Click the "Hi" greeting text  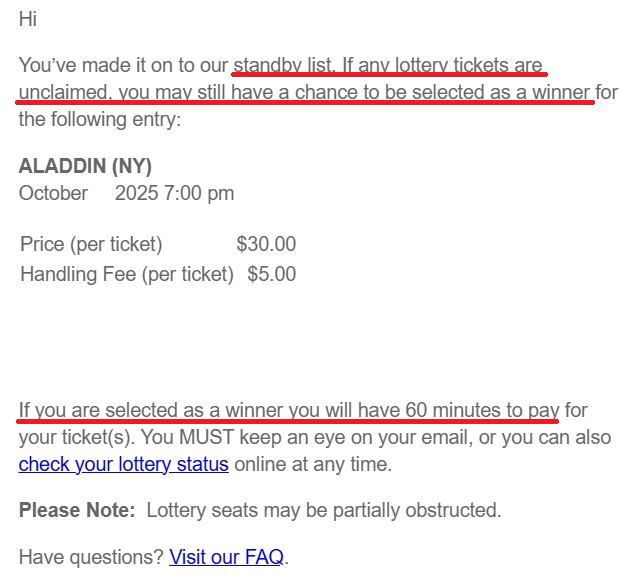(28, 19)
